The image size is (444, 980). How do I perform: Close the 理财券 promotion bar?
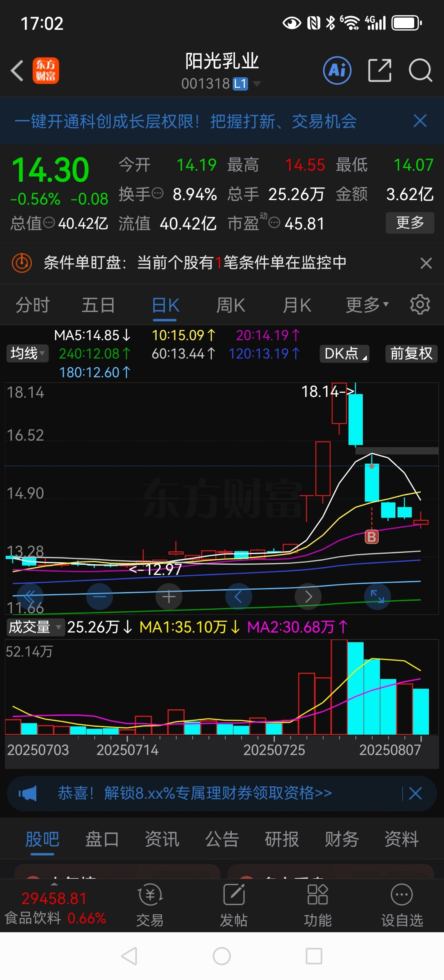click(415, 793)
